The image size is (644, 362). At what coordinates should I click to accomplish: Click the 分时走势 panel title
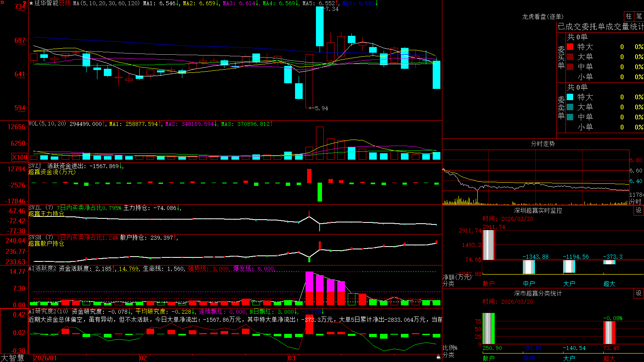[x=543, y=144]
